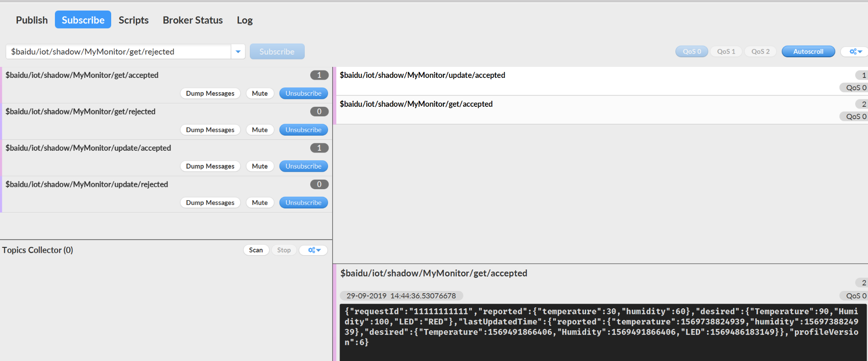The height and width of the screenshot is (361, 868).
Task: Click the get/rejected subscription topic name
Action: coord(81,111)
